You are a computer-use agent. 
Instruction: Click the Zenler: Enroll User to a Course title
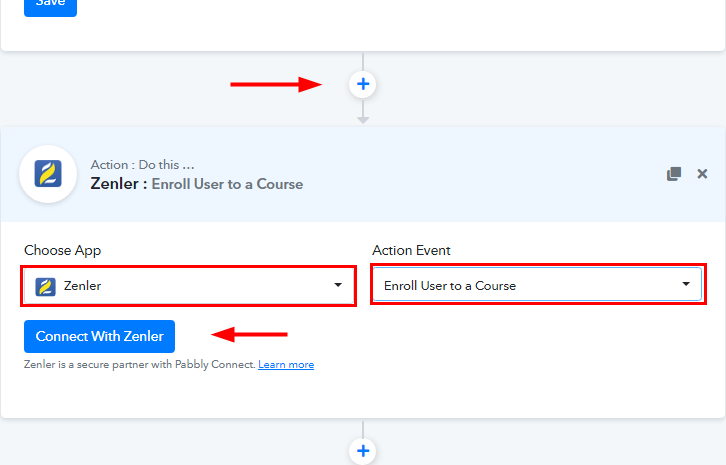click(197, 184)
